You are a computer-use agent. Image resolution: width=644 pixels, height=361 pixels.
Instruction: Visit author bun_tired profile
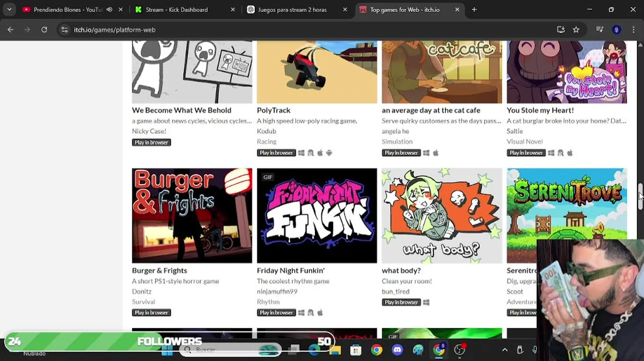(395, 291)
